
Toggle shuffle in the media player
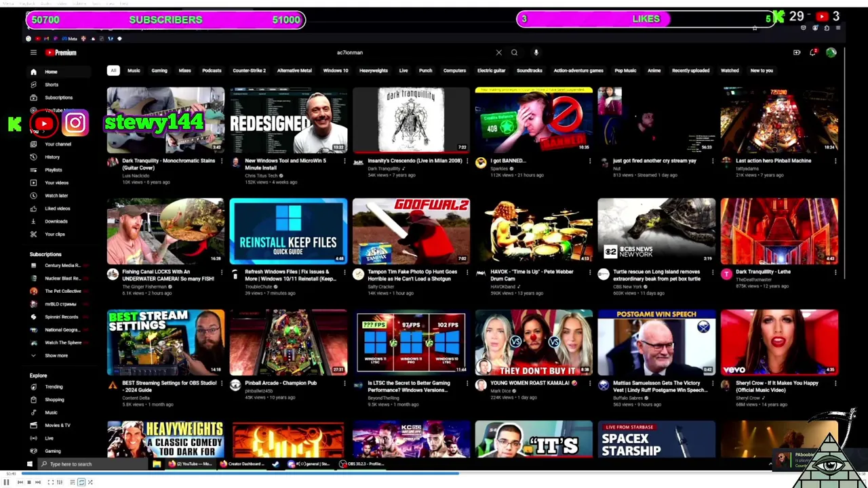click(x=90, y=483)
